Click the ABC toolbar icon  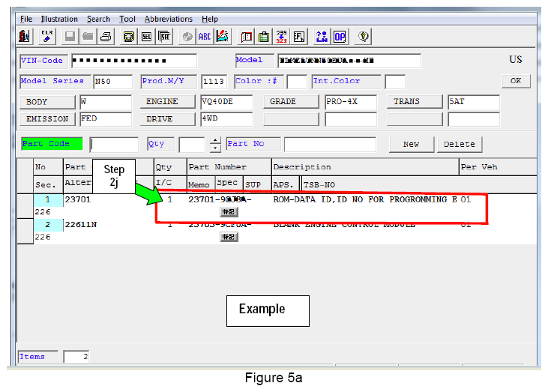pyautogui.click(x=205, y=36)
